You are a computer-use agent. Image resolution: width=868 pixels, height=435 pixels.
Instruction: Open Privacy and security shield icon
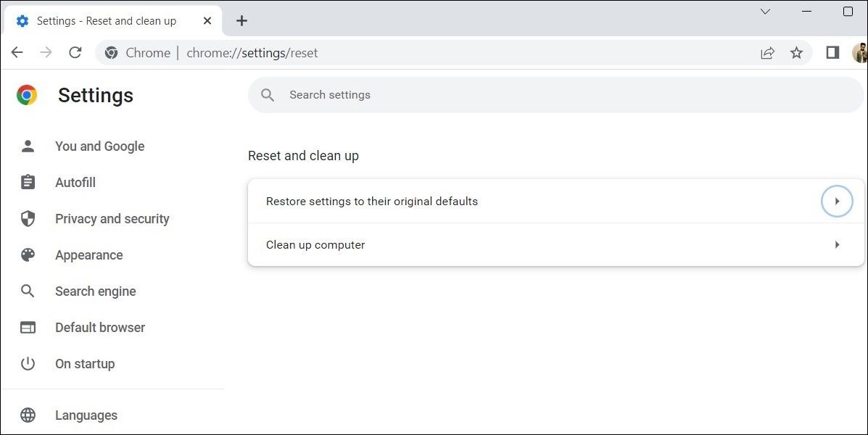click(28, 218)
